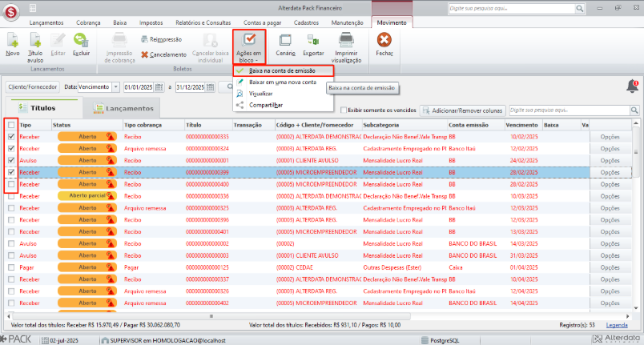Screen dimensions: 644x345
Task: Click the grid search magnifier icon
Action: click(634, 110)
